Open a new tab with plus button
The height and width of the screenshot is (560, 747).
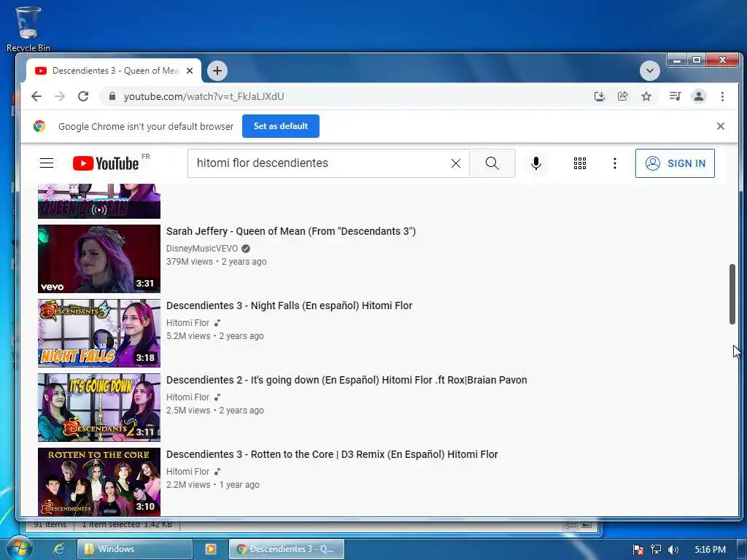pyautogui.click(x=217, y=71)
